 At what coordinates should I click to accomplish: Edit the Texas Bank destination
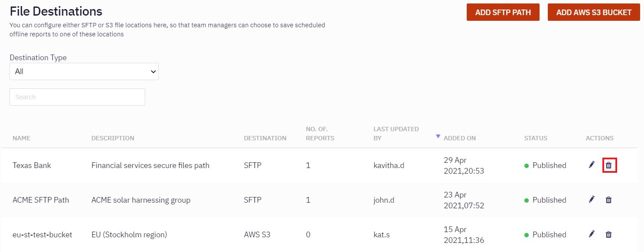tap(592, 165)
